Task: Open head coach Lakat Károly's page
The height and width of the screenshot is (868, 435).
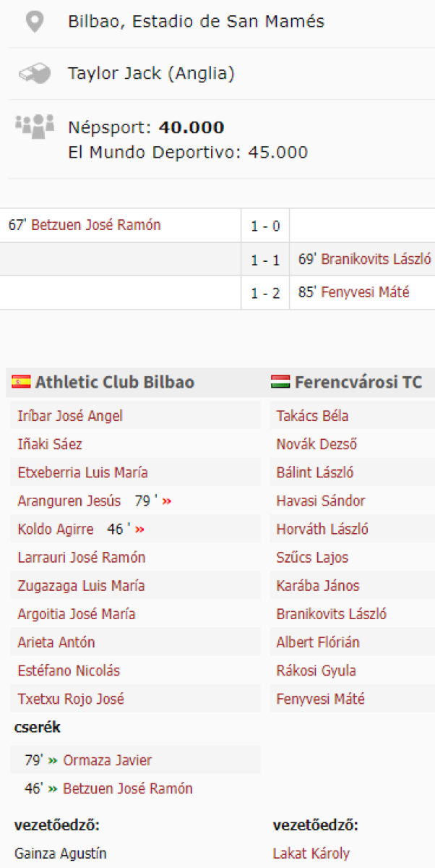Action: pos(311,854)
